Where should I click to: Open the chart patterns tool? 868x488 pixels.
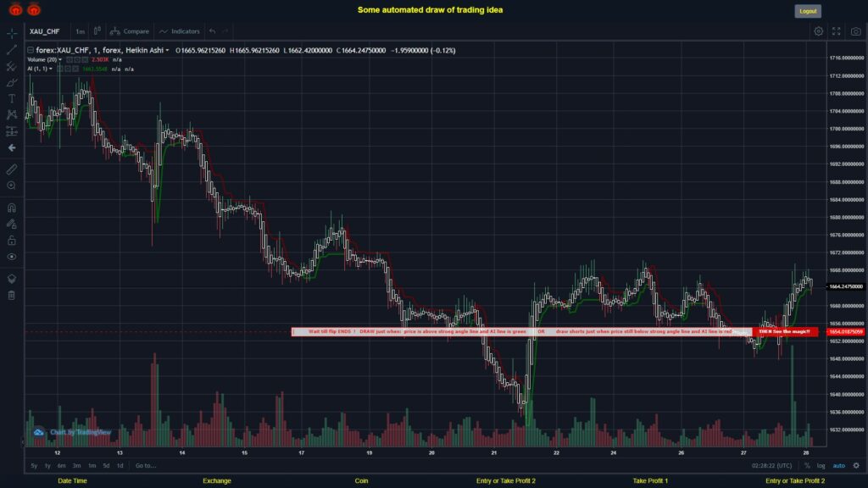[x=12, y=114]
